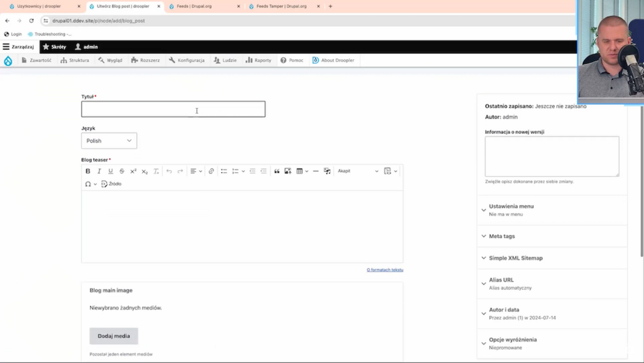This screenshot has height=363, width=644.
Task: Click the Informacja o nowej wersji textarea
Action: [551, 156]
